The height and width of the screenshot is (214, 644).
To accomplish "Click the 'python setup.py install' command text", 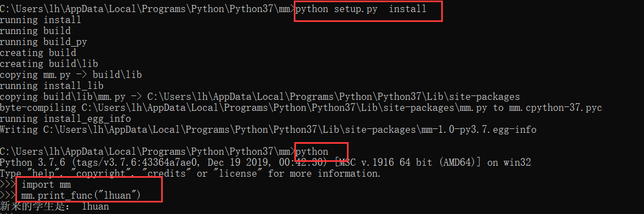I will (x=361, y=9).
